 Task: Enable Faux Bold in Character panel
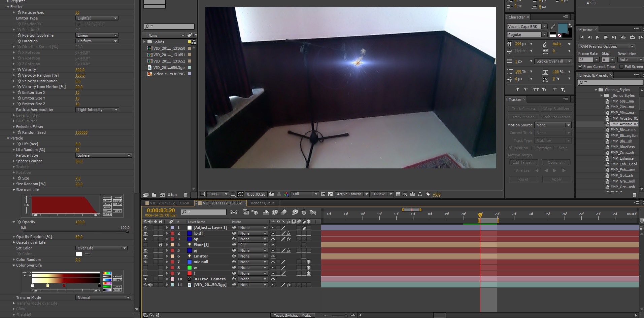[x=517, y=90]
